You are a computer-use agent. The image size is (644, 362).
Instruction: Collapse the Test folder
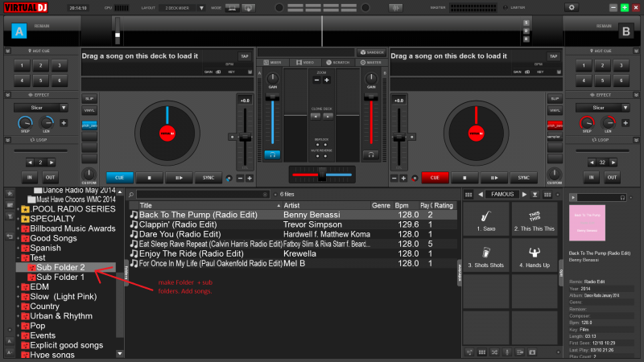tap(18, 257)
